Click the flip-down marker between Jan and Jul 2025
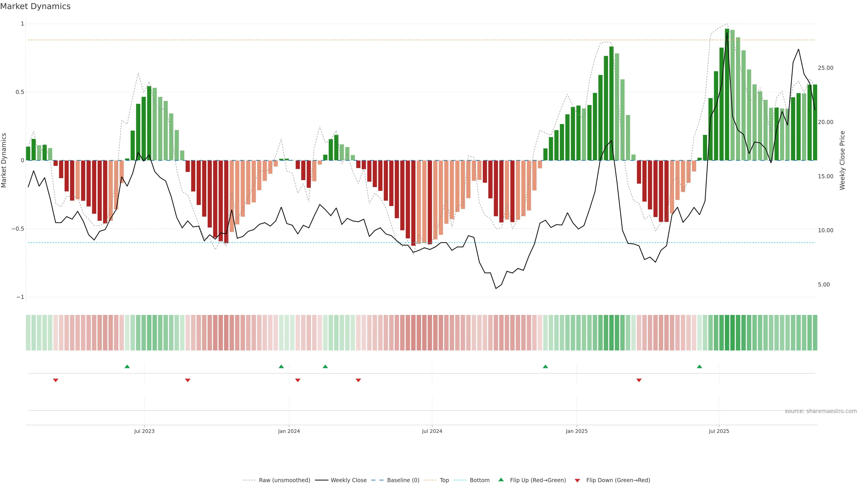This screenshot has width=868, height=488. click(639, 380)
